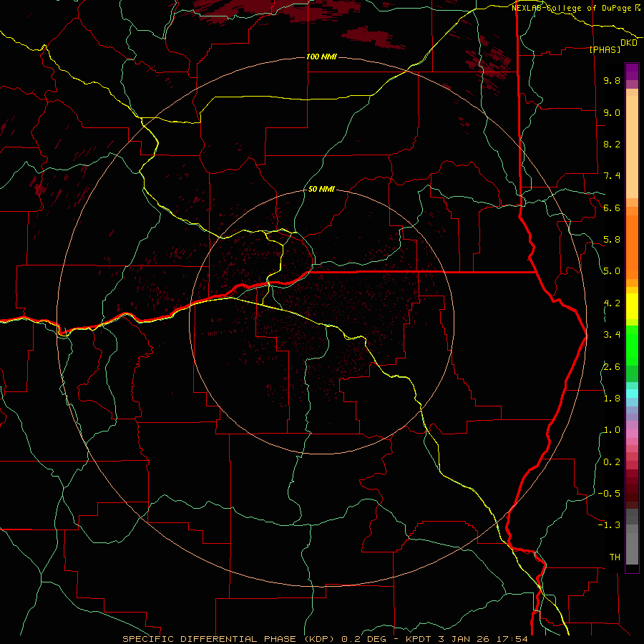The image size is (644, 644).
Task: Click the -0.5 scale value
Action: pyautogui.click(x=609, y=494)
